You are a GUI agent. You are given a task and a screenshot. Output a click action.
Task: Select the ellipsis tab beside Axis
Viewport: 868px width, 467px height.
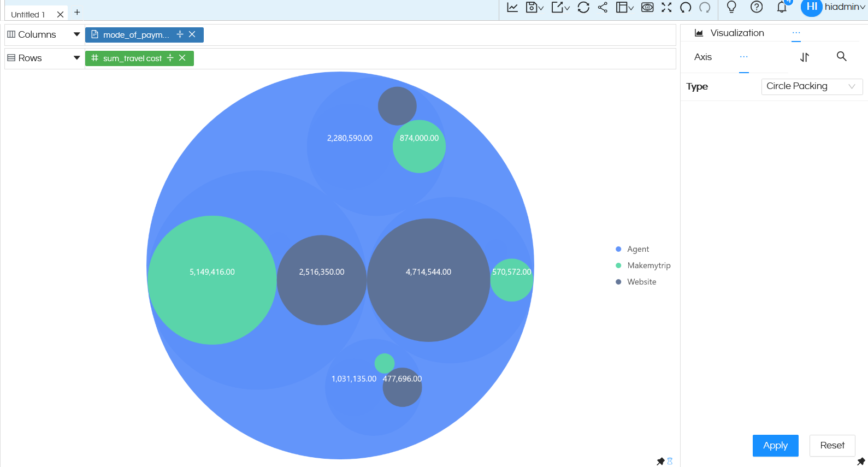point(744,57)
